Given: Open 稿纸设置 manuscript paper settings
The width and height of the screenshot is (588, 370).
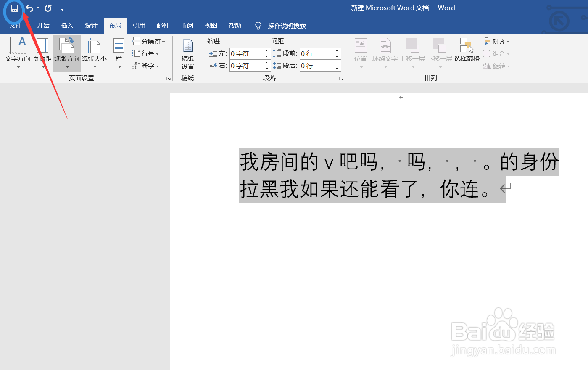Looking at the screenshot, I should [188, 54].
